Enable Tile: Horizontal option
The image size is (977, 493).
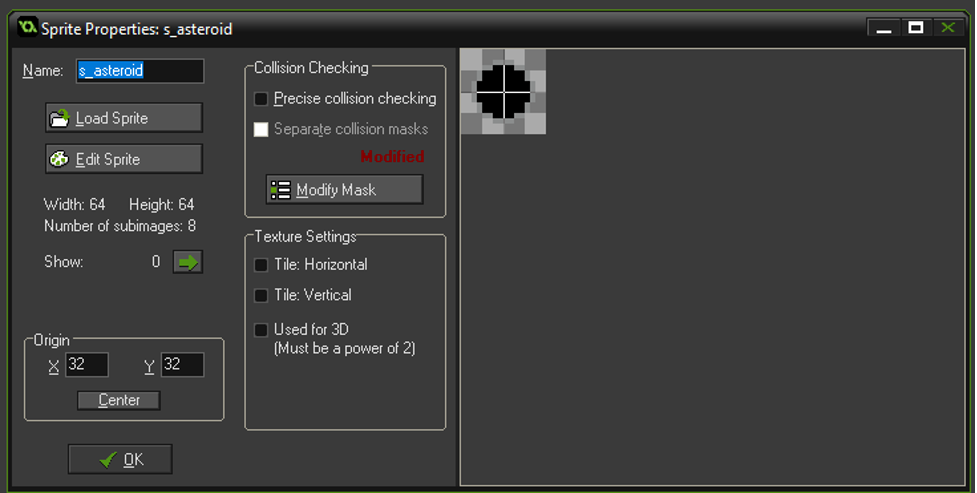(261, 265)
